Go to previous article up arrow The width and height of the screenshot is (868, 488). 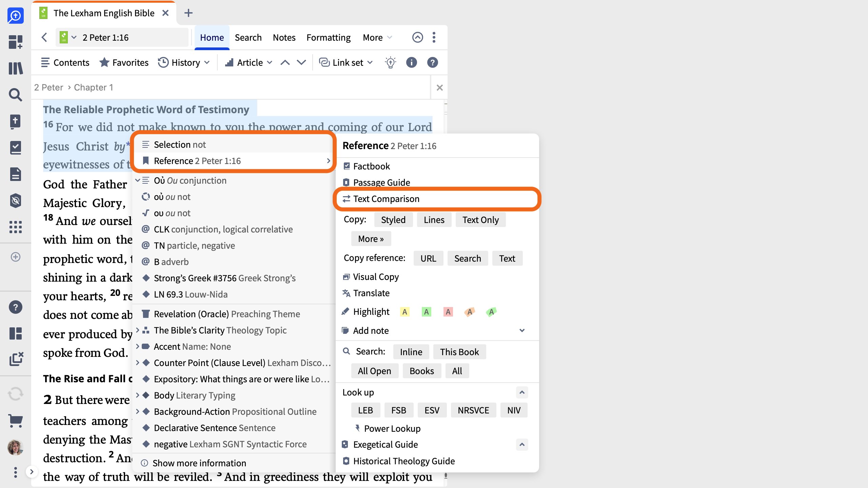(285, 62)
